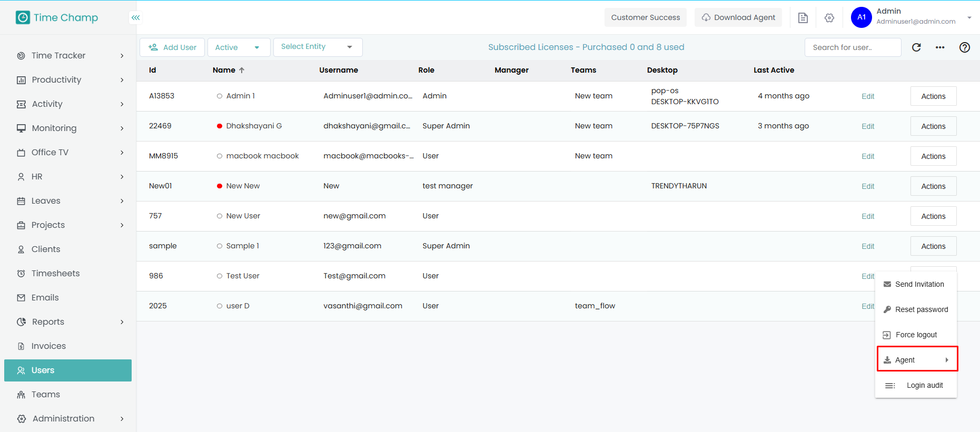Image resolution: width=980 pixels, height=432 pixels.
Task: Open the Select Entity dropdown
Action: [318, 47]
